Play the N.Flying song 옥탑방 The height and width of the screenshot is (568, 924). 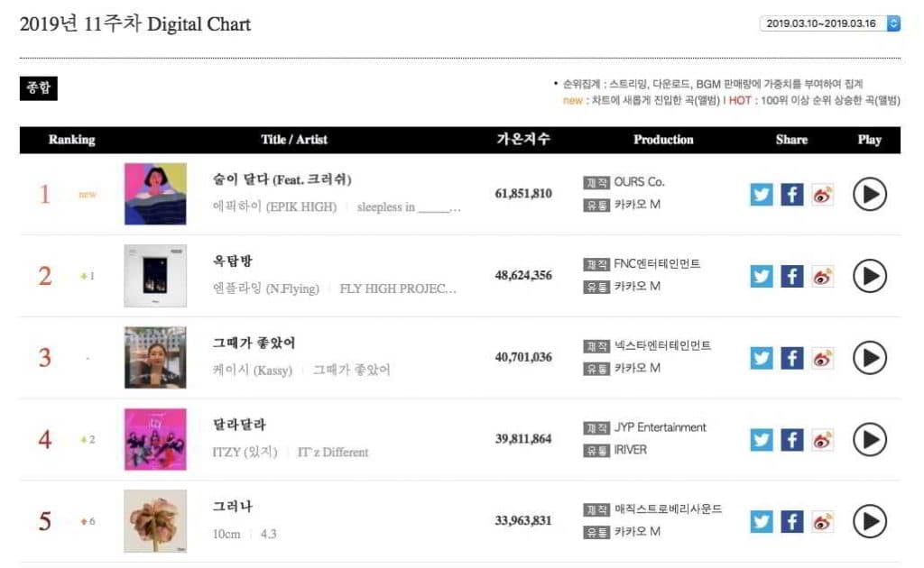870,276
